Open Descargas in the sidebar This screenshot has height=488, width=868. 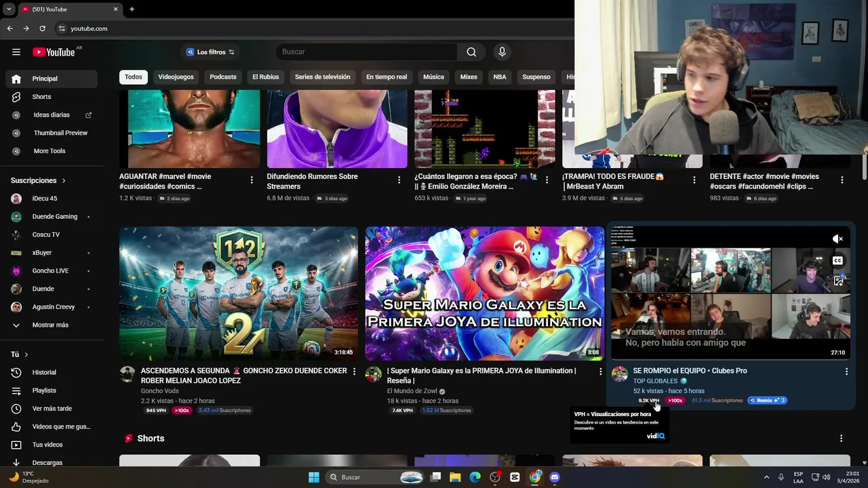[52, 462]
